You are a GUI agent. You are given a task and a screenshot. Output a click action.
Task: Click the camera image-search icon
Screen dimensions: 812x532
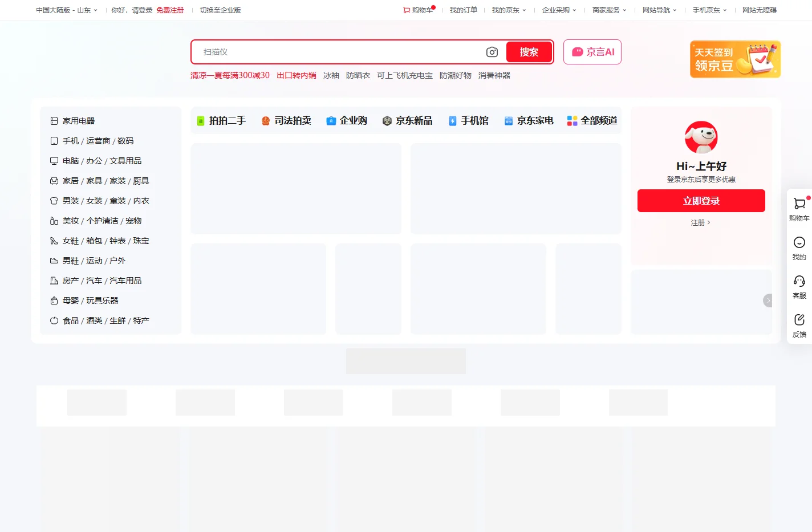492,52
